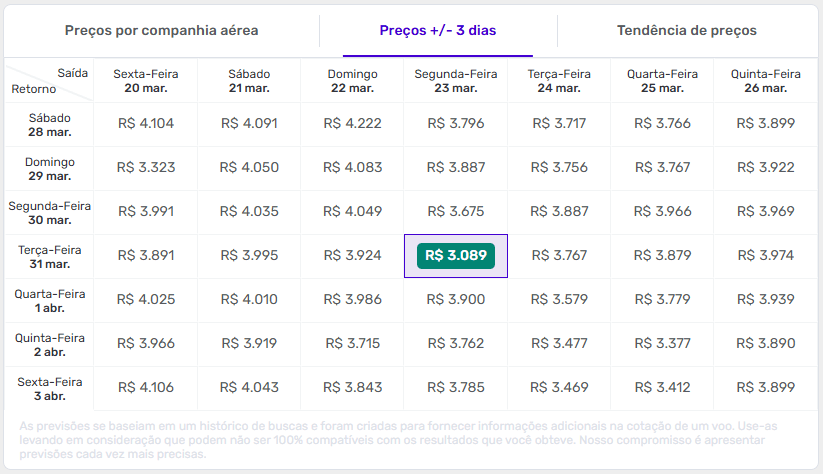Click the R$ 3.579 fare cell

[559, 300]
